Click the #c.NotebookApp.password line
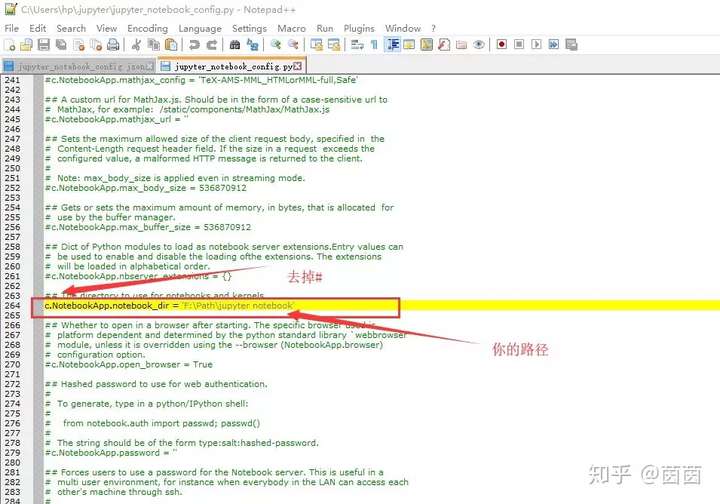The width and height of the screenshot is (720, 504). 111,453
